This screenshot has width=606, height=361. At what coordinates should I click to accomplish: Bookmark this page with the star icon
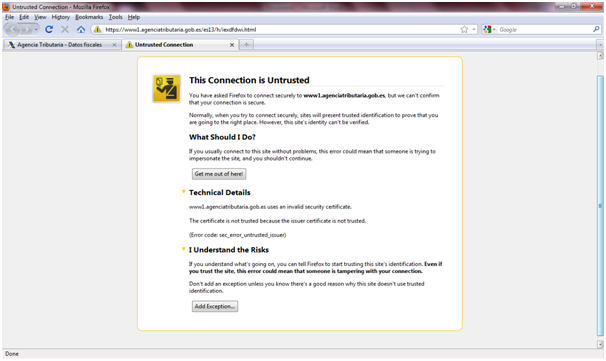(x=464, y=29)
